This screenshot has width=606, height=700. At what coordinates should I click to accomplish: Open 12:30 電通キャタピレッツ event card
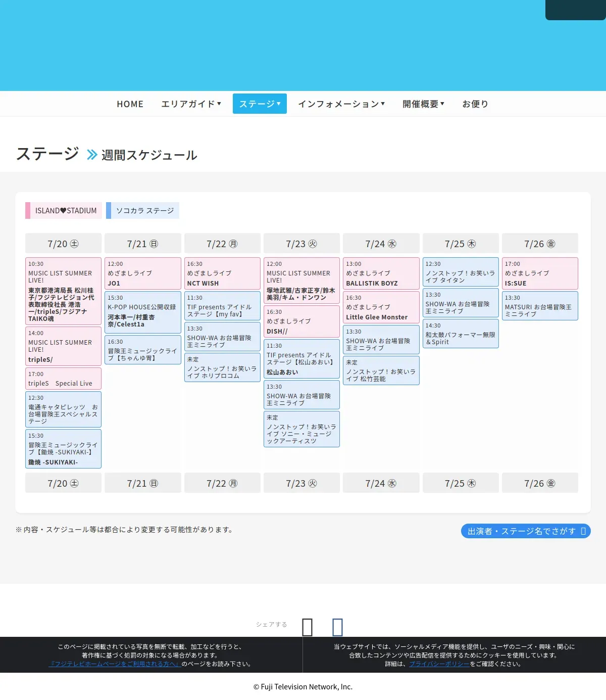[x=63, y=409]
